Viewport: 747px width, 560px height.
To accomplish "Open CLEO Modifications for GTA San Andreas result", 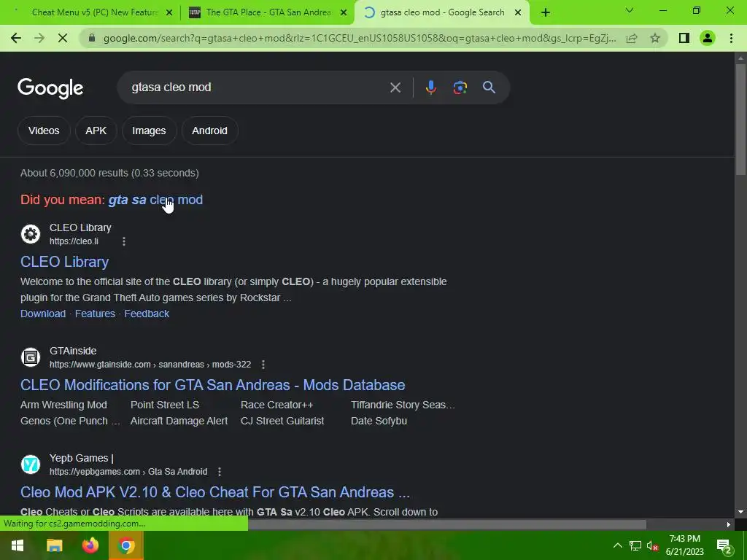I will pos(213,385).
